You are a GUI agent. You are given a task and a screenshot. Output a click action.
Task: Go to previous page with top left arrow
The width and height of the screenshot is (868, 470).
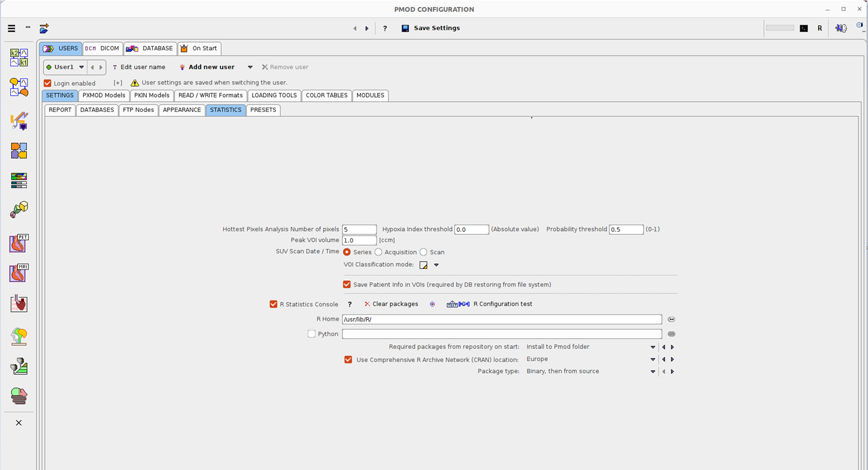pyautogui.click(x=355, y=28)
